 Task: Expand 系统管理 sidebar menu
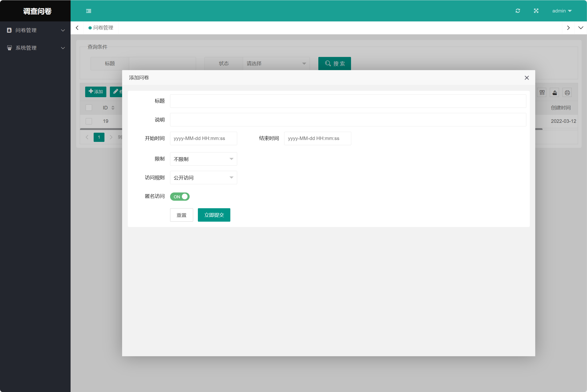[35, 48]
